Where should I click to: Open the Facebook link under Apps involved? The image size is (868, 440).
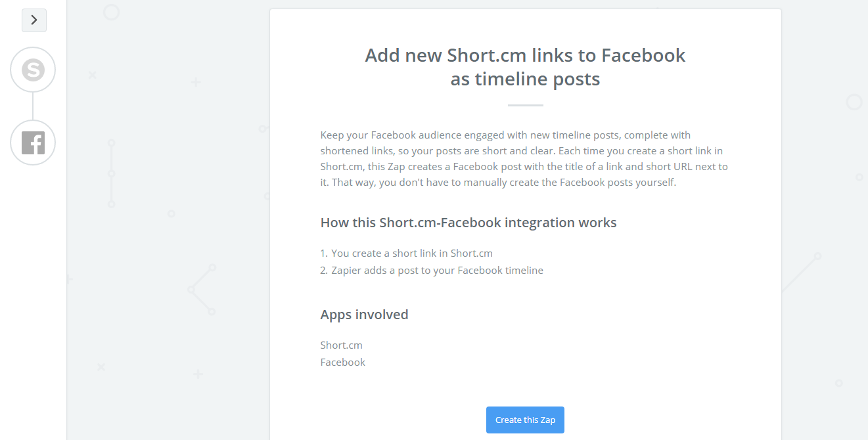(x=342, y=362)
